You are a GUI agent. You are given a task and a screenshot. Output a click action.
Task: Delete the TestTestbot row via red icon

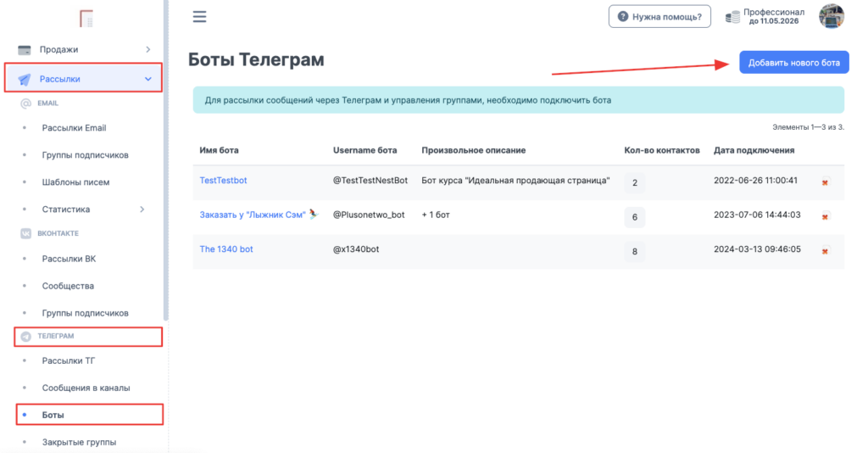click(826, 182)
